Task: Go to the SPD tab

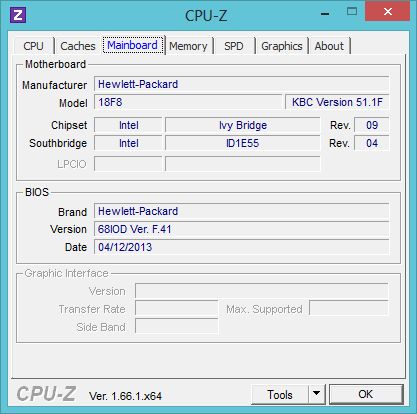Action: [x=234, y=46]
